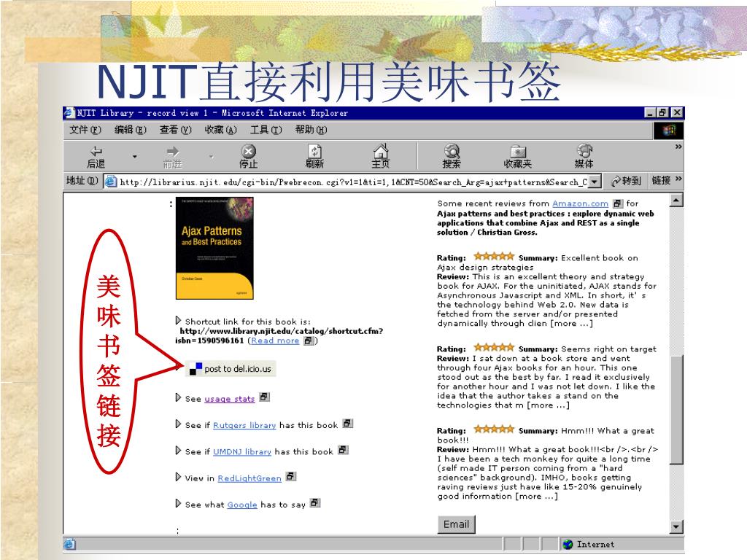Screen dimensions: 747x560
Task: Click the shortcut URL bold text
Action: pos(281,335)
